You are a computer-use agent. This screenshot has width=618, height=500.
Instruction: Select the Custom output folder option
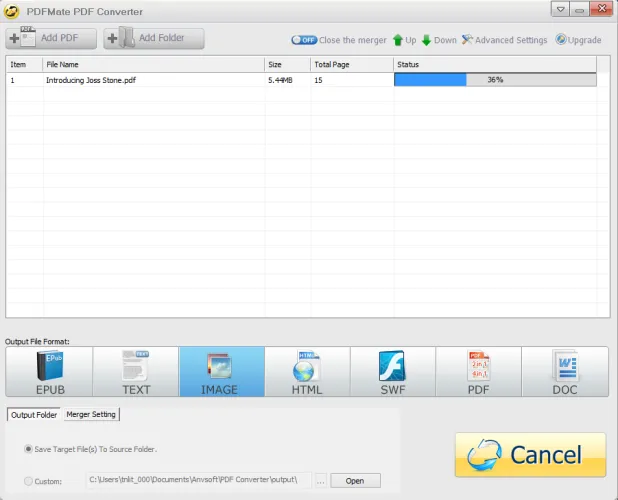tap(29, 481)
